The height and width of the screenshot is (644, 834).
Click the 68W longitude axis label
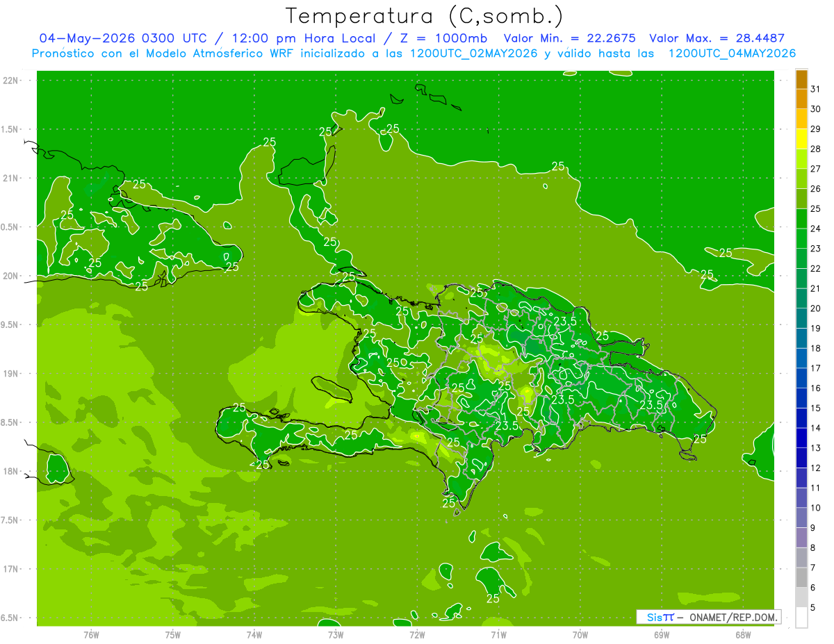742,635
